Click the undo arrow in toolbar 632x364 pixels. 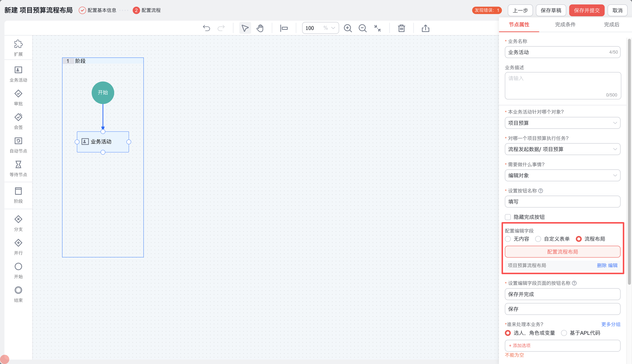click(x=206, y=28)
